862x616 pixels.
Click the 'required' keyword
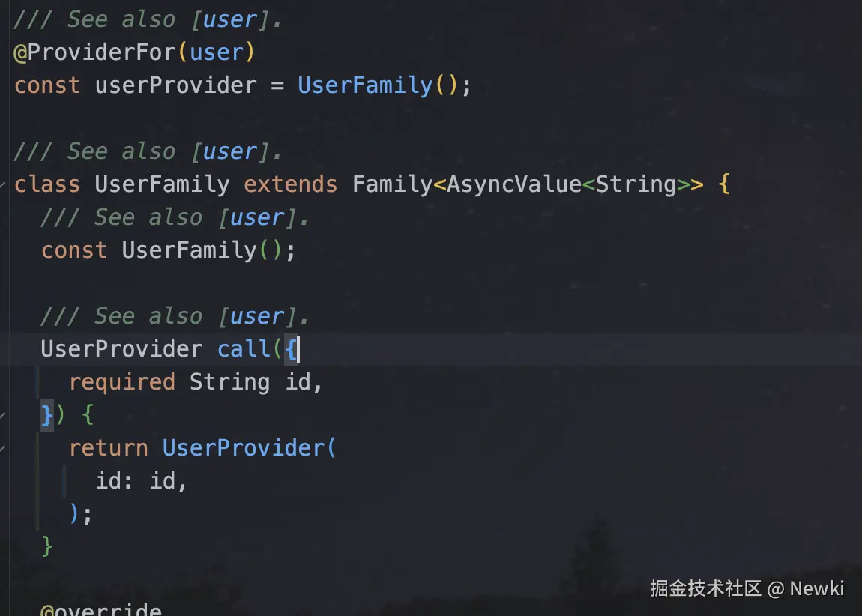coord(121,382)
